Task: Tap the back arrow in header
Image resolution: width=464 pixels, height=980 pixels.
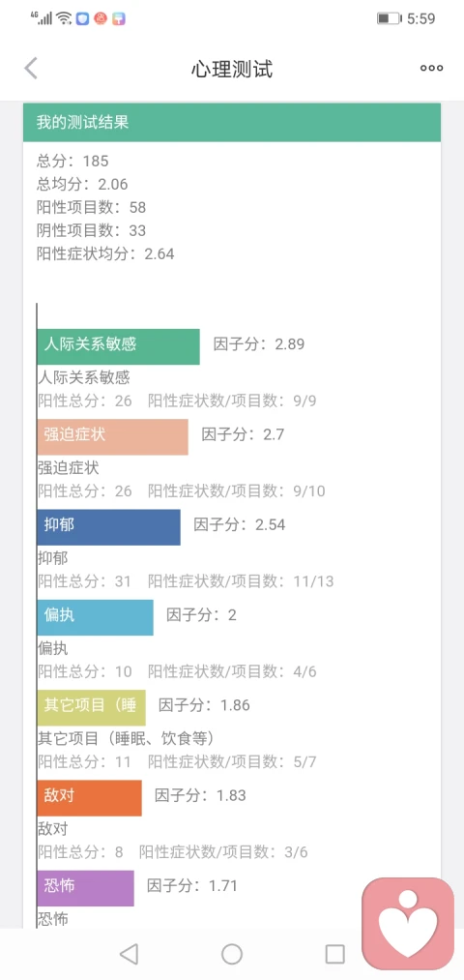Action: click(31, 68)
